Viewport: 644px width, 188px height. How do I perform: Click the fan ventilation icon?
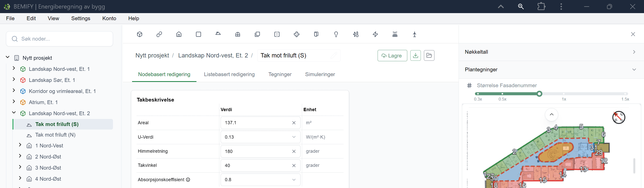click(x=297, y=34)
